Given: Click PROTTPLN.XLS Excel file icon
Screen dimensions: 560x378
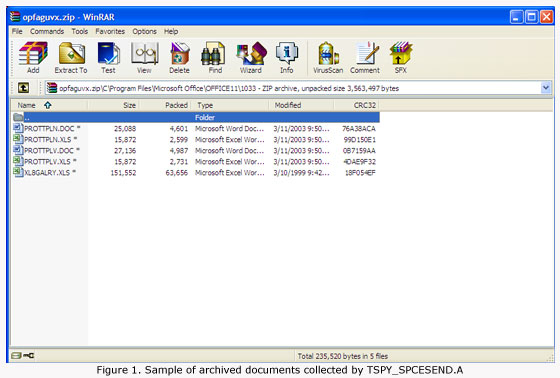Looking at the screenshot, I should pyautogui.click(x=18, y=139).
